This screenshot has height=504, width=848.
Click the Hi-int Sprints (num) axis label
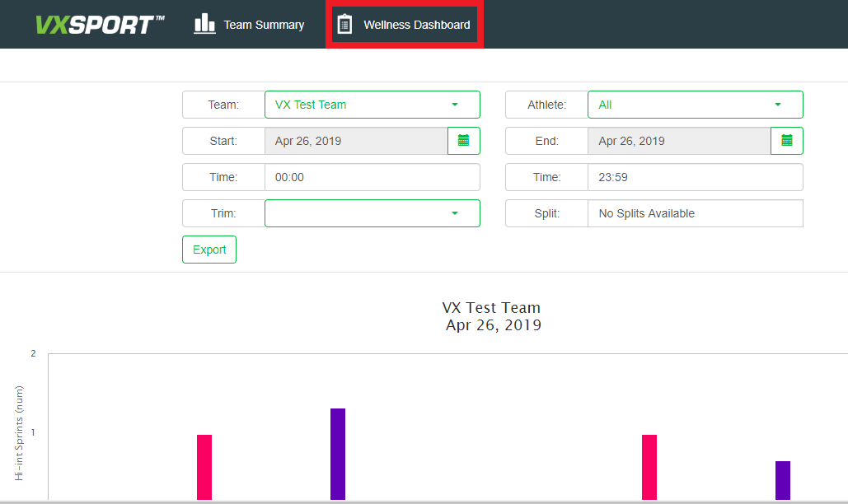(19, 432)
